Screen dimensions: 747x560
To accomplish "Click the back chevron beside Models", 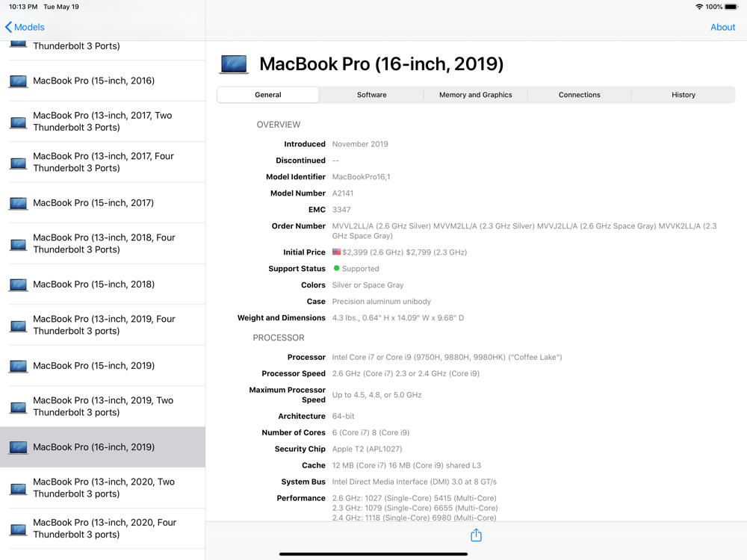I will pos(8,27).
